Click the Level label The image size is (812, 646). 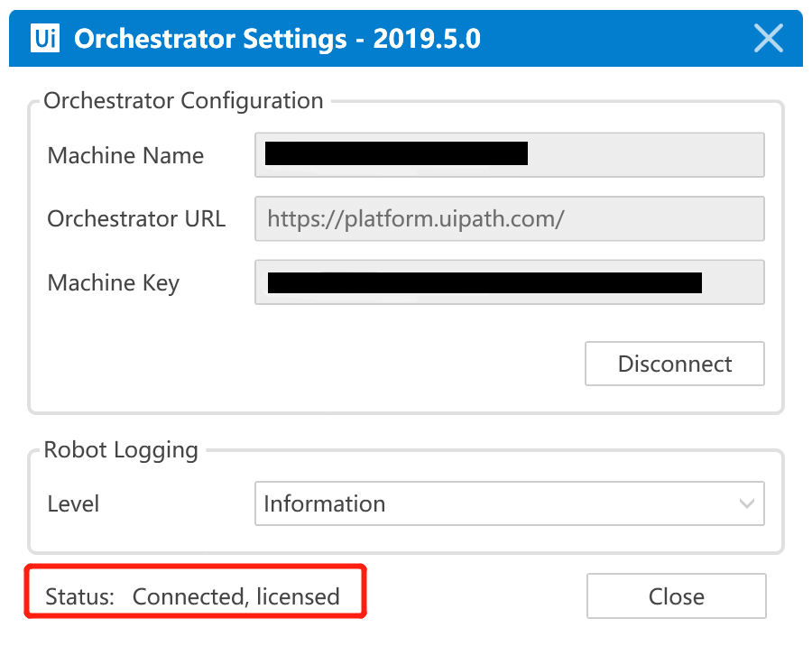pos(73,504)
